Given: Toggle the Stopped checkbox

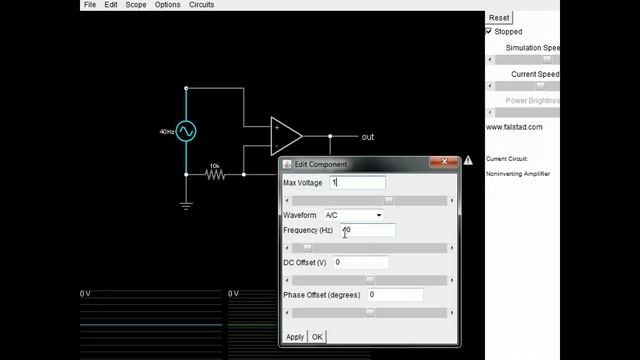Looking at the screenshot, I should (489, 31).
